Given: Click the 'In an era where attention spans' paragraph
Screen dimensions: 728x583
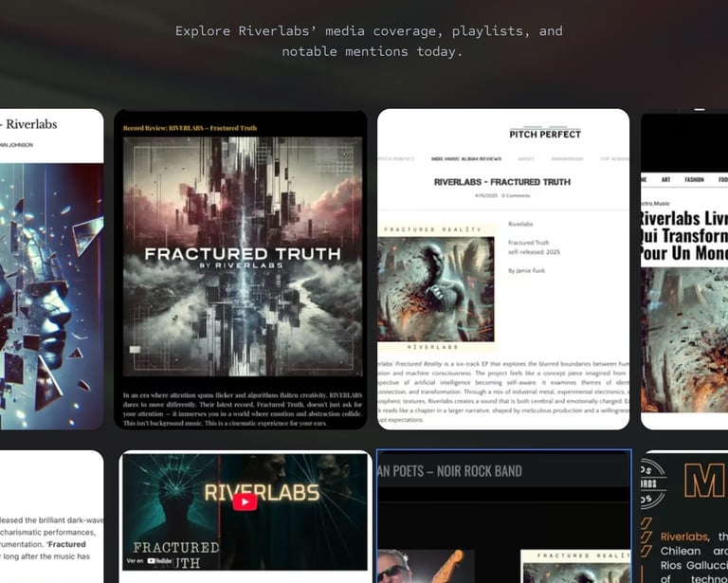Looking at the screenshot, I should click(x=243, y=409).
